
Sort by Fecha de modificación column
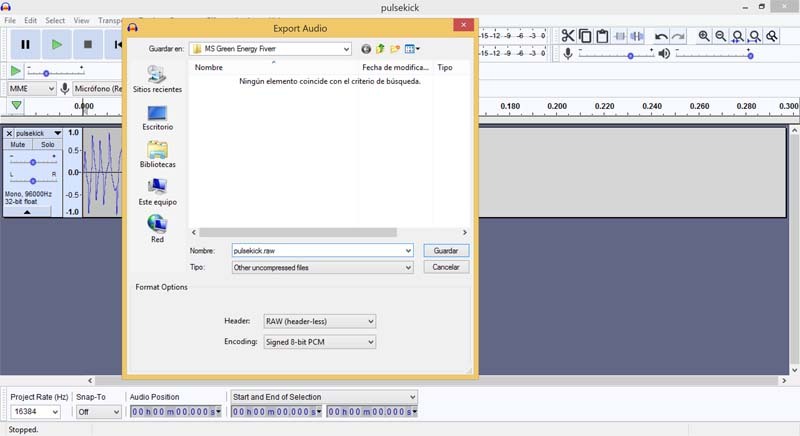tap(395, 67)
